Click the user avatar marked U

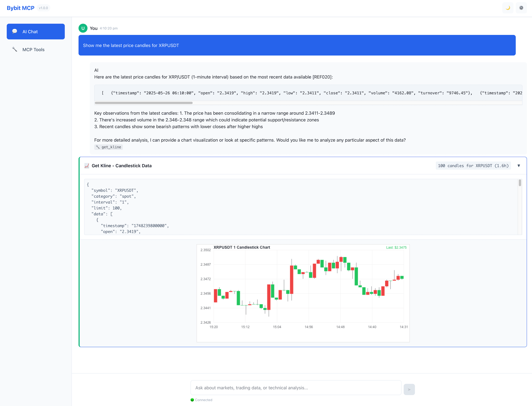click(x=83, y=28)
